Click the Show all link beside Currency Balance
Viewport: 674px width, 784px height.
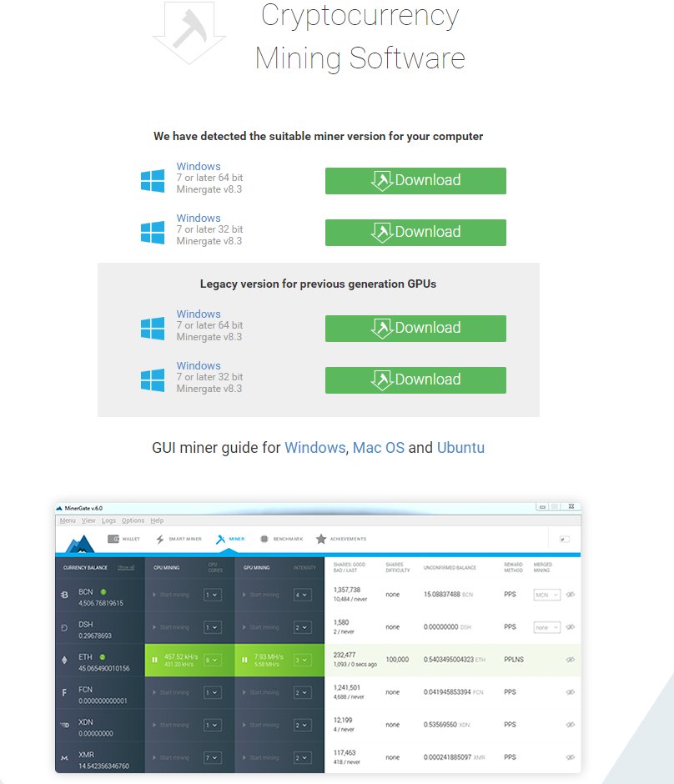pos(126,567)
